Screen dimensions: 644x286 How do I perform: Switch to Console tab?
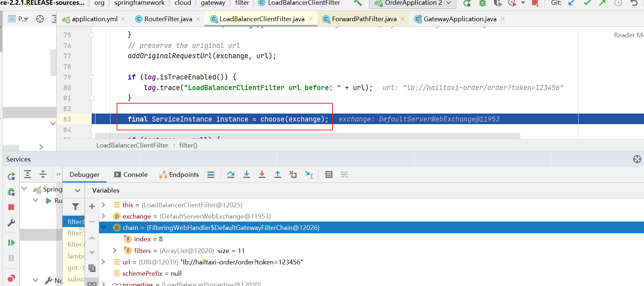coord(131,175)
